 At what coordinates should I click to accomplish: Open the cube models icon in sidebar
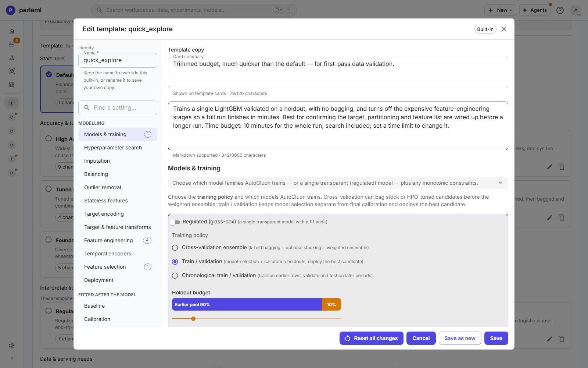(x=12, y=71)
